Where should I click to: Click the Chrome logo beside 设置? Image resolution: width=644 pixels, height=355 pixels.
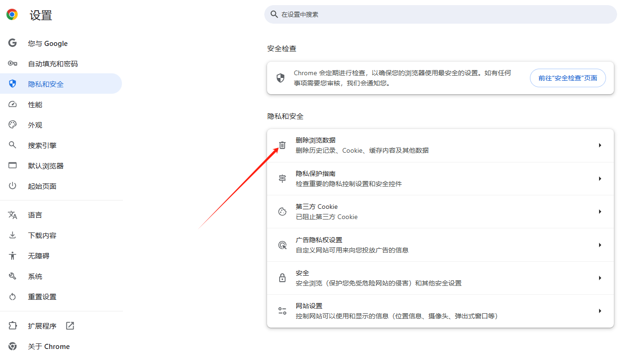click(x=12, y=15)
